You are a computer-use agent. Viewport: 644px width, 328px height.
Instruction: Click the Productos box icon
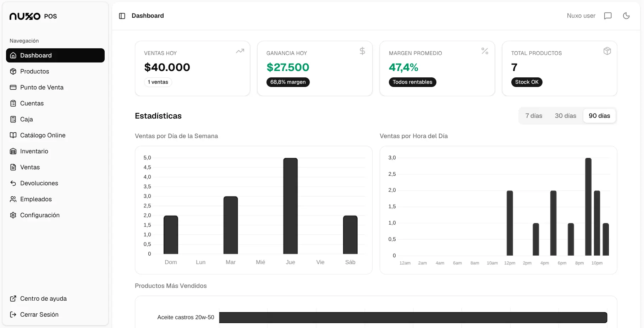[13, 71]
